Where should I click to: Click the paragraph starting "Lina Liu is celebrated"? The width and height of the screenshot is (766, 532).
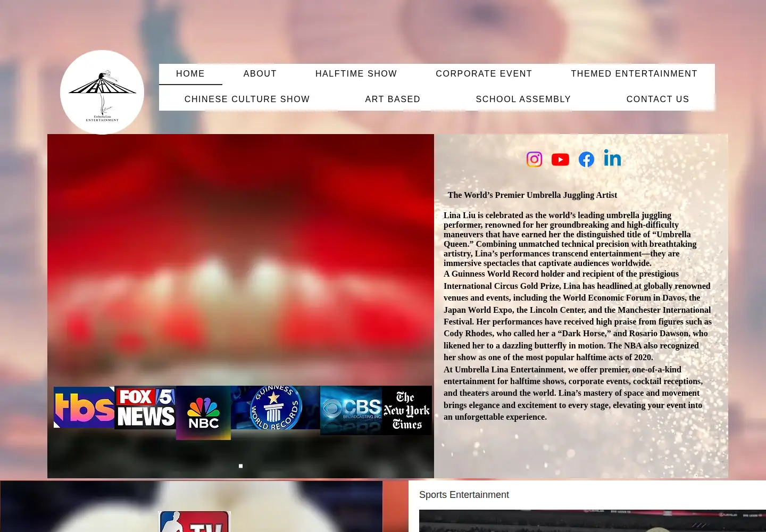point(570,239)
